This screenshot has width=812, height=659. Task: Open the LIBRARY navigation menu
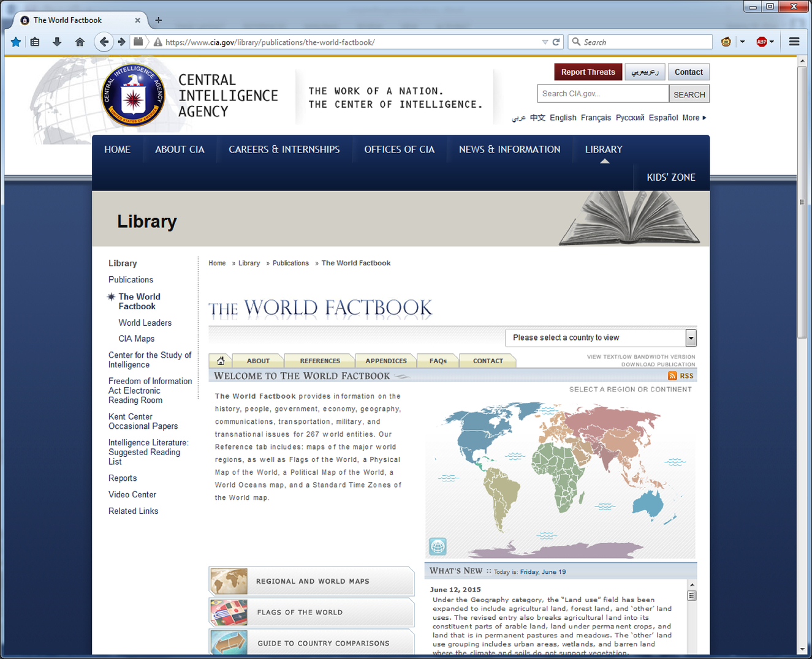click(x=604, y=149)
